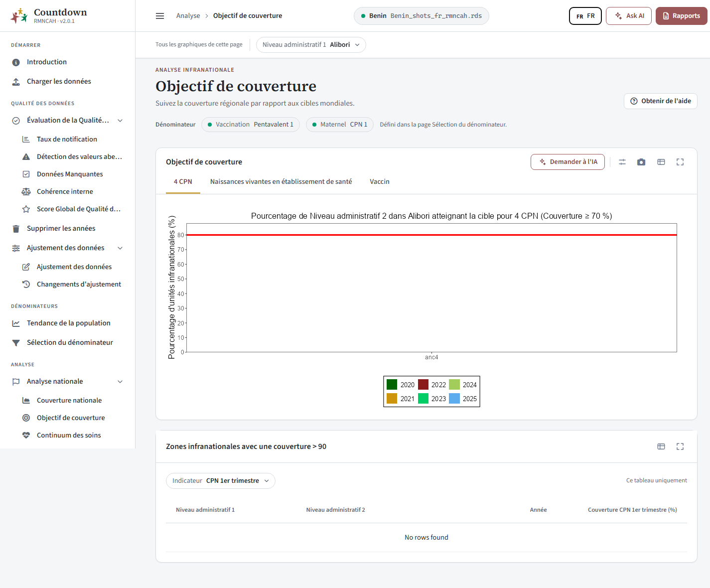Screen dimensions: 710x588
Task: Open Données Manquantes page
Action: click(70, 174)
